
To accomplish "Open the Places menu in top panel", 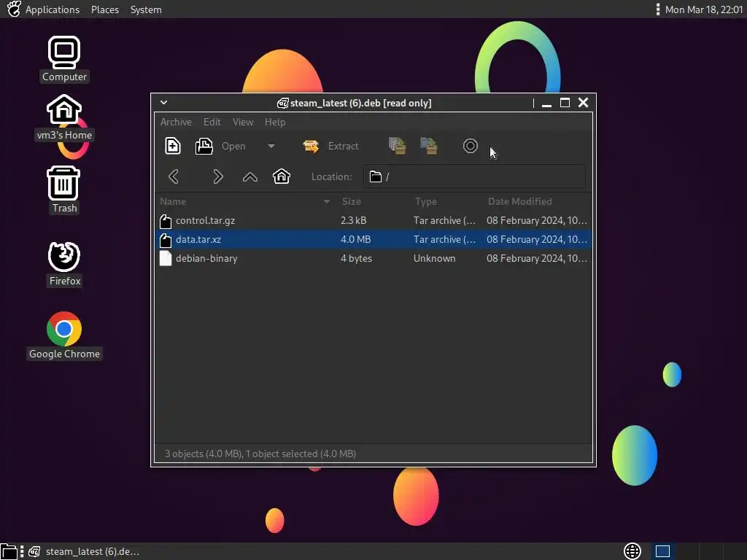I will [105, 9].
